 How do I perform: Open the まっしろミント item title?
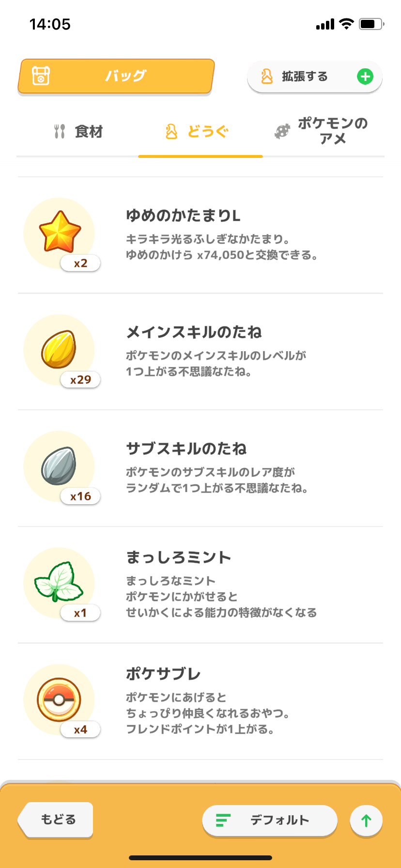click(178, 558)
